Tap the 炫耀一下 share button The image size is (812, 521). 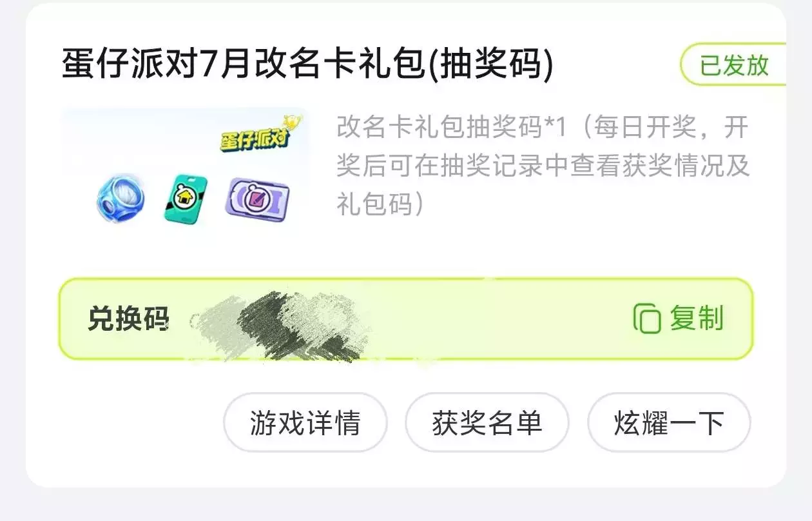pyautogui.click(x=669, y=423)
